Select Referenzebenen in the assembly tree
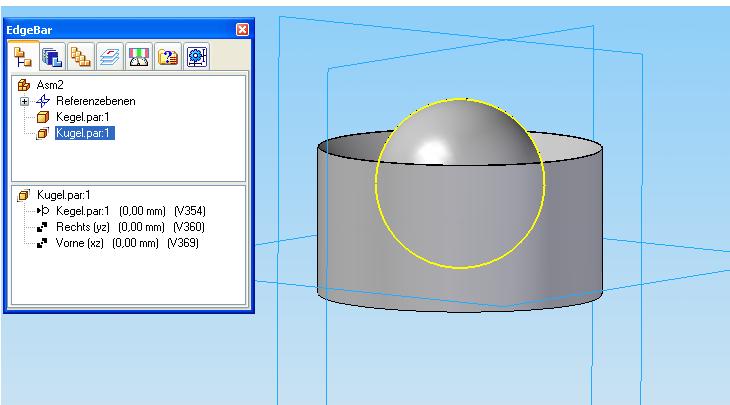Screen dimensions: 730x405 coord(93,102)
